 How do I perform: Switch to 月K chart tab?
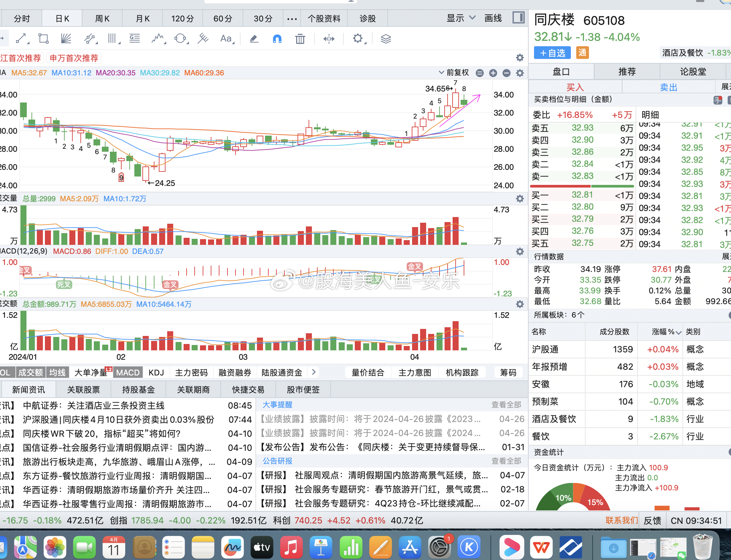pos(142,18)
